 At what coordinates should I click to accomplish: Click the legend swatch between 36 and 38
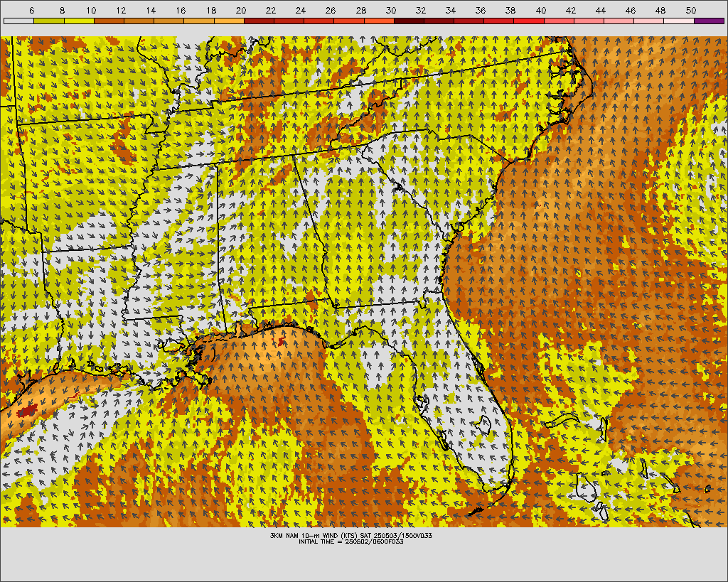pos(499,21)
